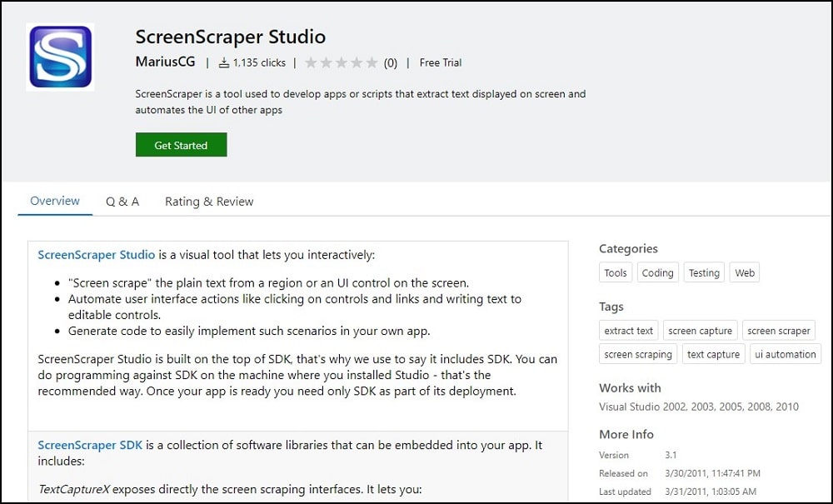Click the screen scraping tag
Image resolution: width=833 pixels, height=504 pixels.
(638, 354)
